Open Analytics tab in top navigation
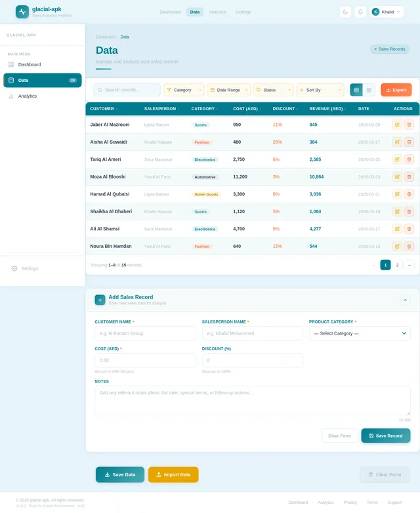 click(x=217, y=12)
